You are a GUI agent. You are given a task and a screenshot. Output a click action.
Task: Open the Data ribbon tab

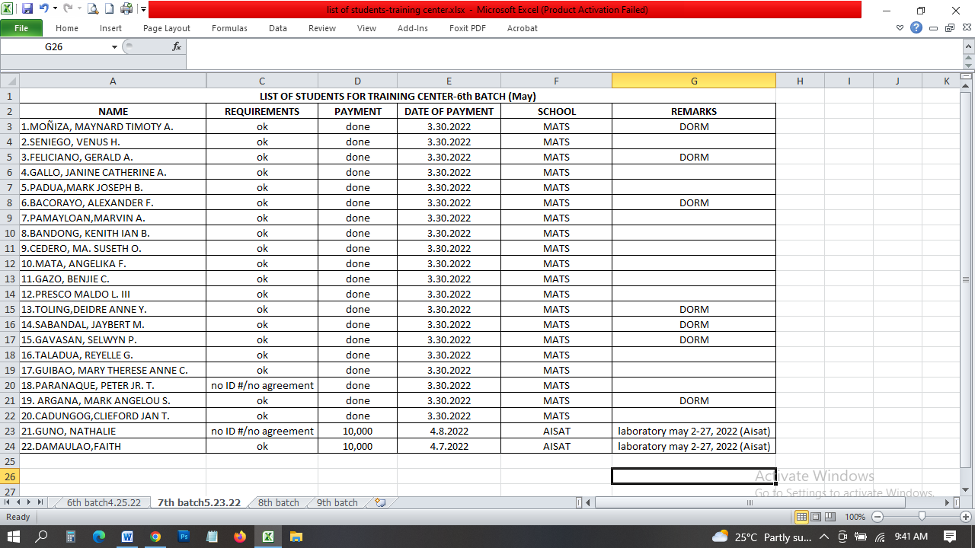[x=278, y=28]
